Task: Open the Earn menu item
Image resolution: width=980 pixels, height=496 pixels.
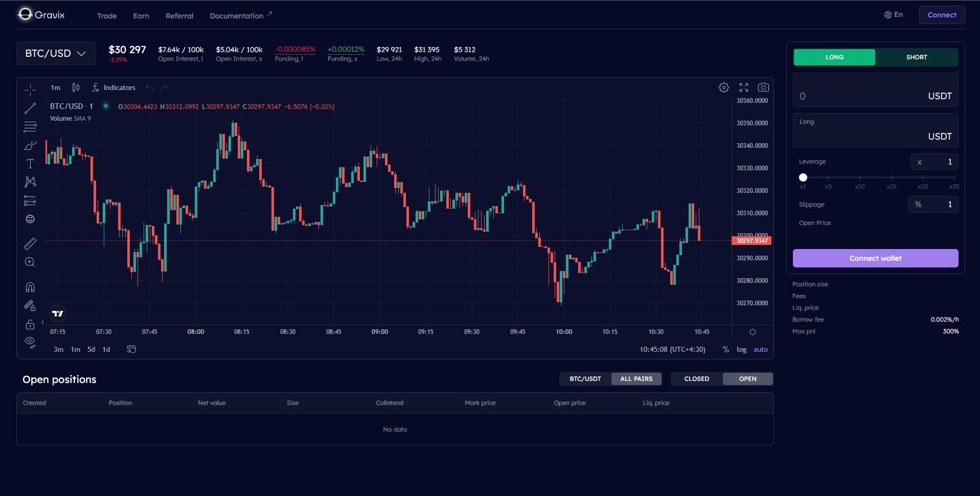Action: click(141, 16)
